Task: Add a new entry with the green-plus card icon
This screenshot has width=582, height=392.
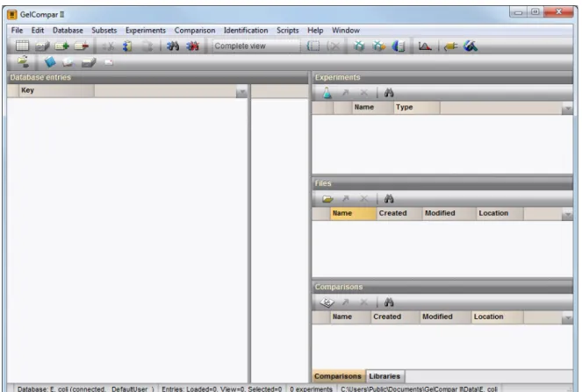Action: (x=61, y=46)
